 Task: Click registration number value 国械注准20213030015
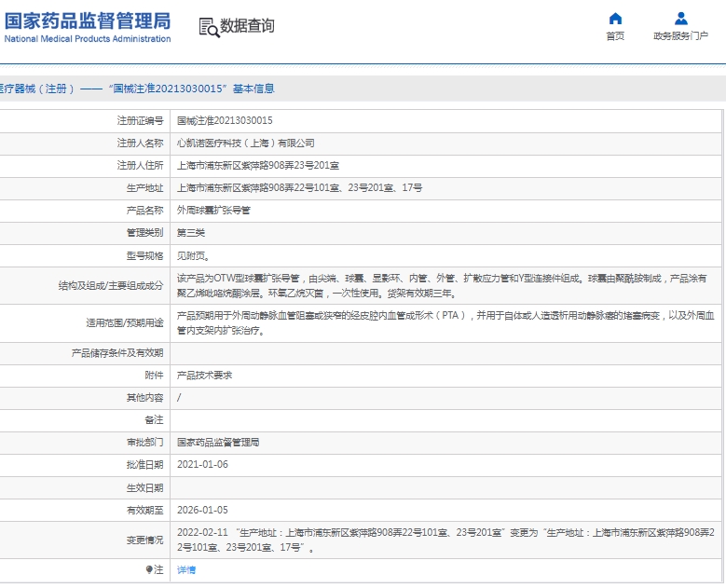[x=225, y=120]
